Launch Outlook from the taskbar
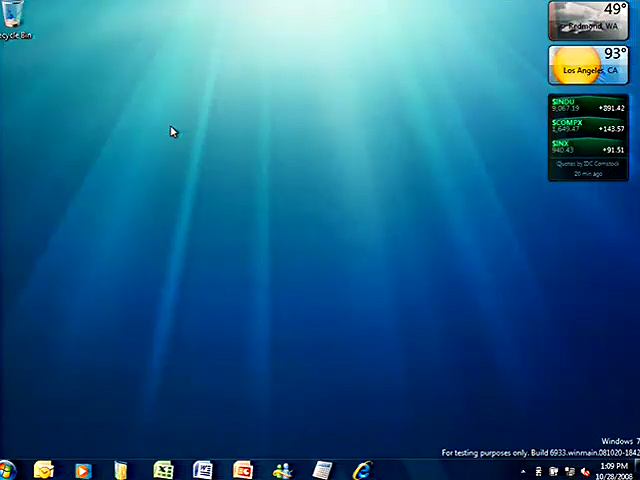 [43, 469]
